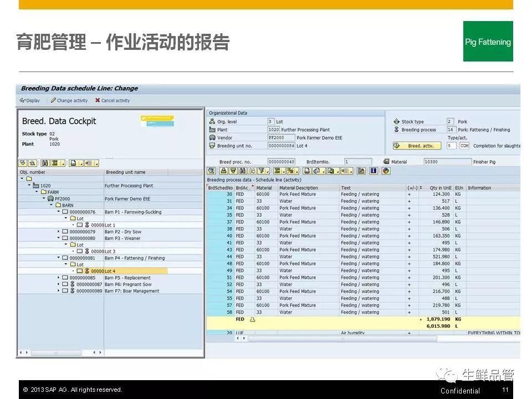
Task: Expand the Barn P7: Boar Management node
Action: click(x=59, y=291)
